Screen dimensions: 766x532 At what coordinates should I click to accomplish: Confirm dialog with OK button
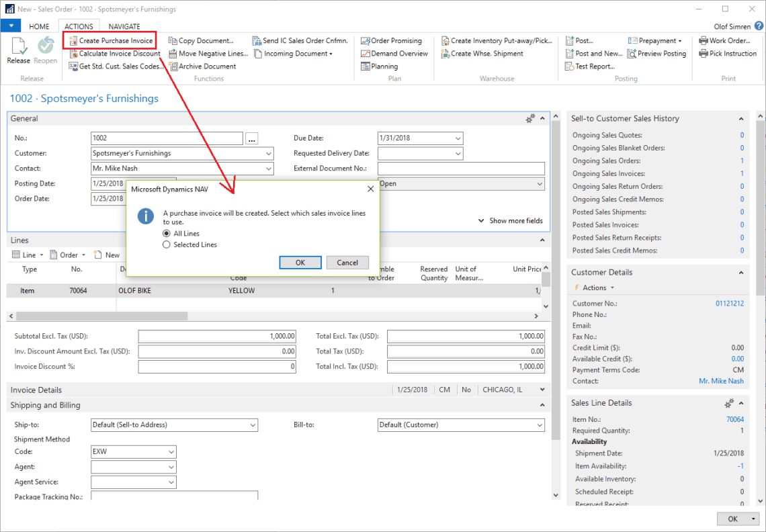pyautogui.click(x=300, y=263)
